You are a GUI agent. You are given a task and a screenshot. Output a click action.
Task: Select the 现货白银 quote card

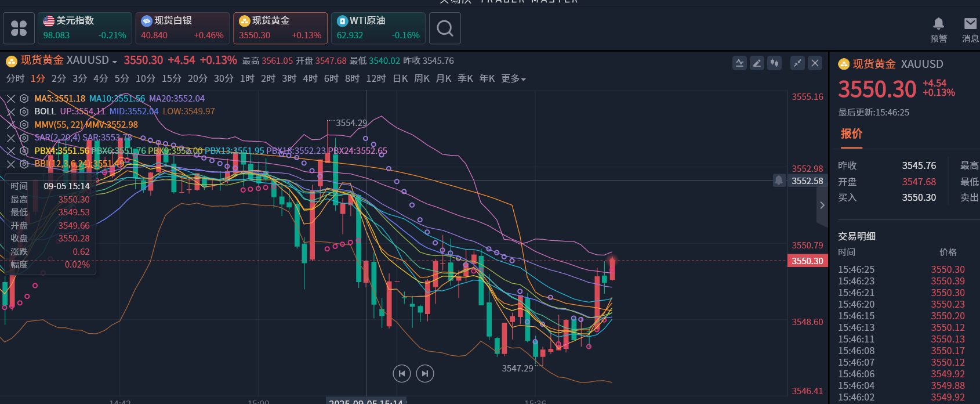tap(182, 28)
